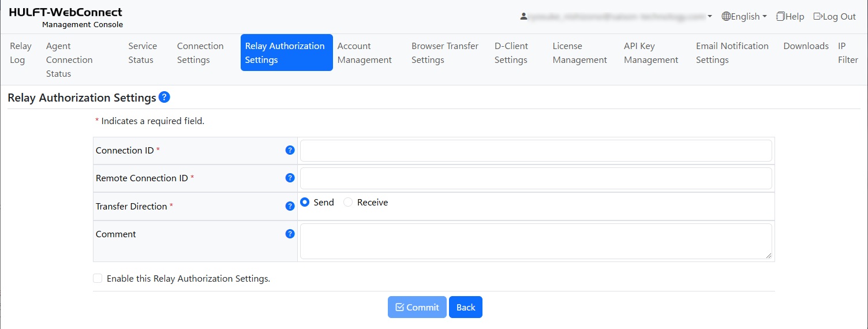868x329 pixels.
Task: Select the Send transfer direction
Action: coord(305,202)
